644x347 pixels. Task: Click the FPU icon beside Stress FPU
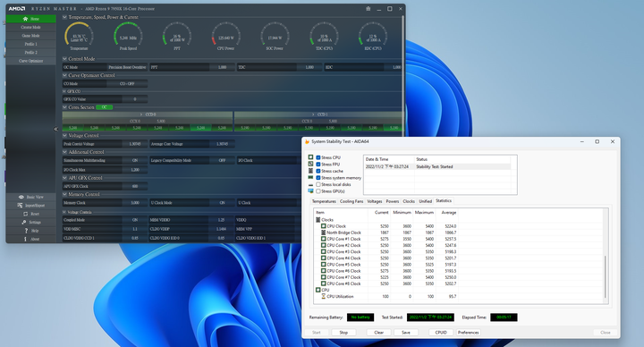coord(310,164)
